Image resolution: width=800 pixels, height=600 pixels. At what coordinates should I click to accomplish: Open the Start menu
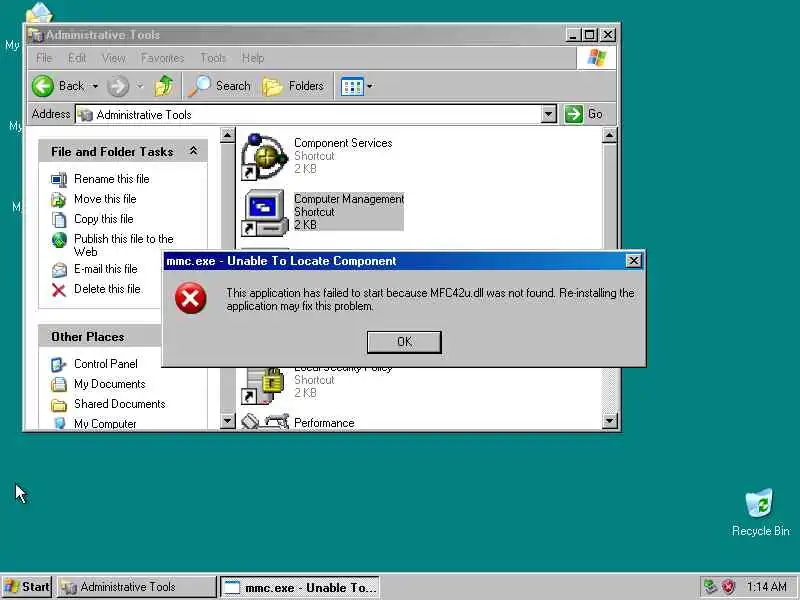(27, 587)
